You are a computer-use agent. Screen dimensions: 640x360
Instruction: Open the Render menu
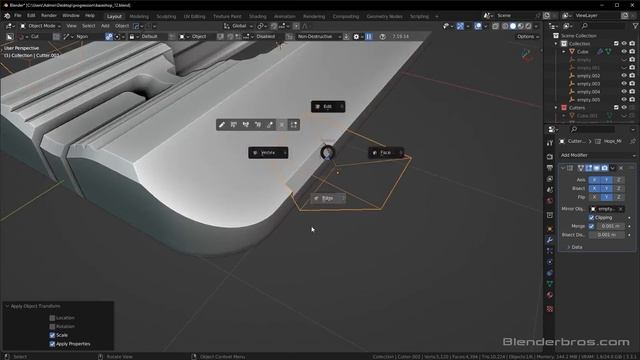pyautogui.click(x=49, y=16)
